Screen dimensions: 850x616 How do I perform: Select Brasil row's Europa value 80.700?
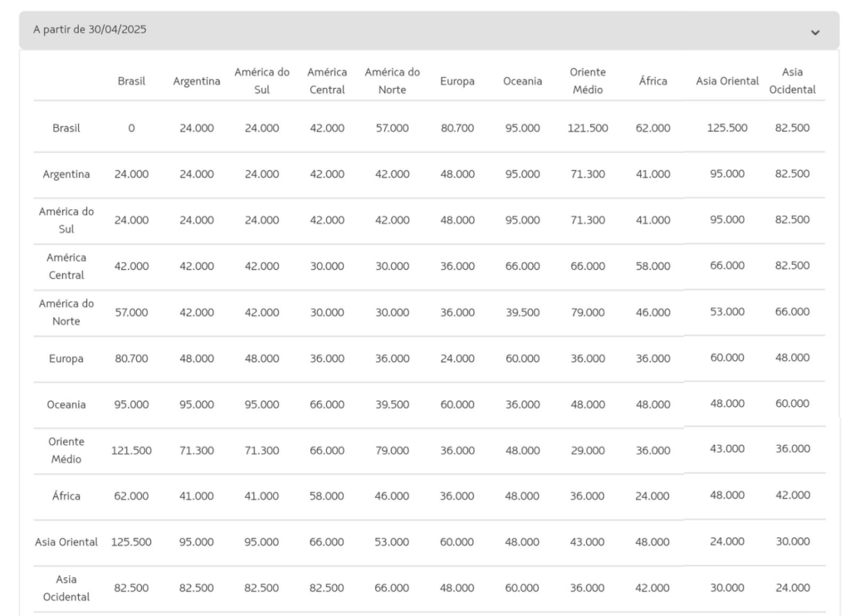(457, 129)
